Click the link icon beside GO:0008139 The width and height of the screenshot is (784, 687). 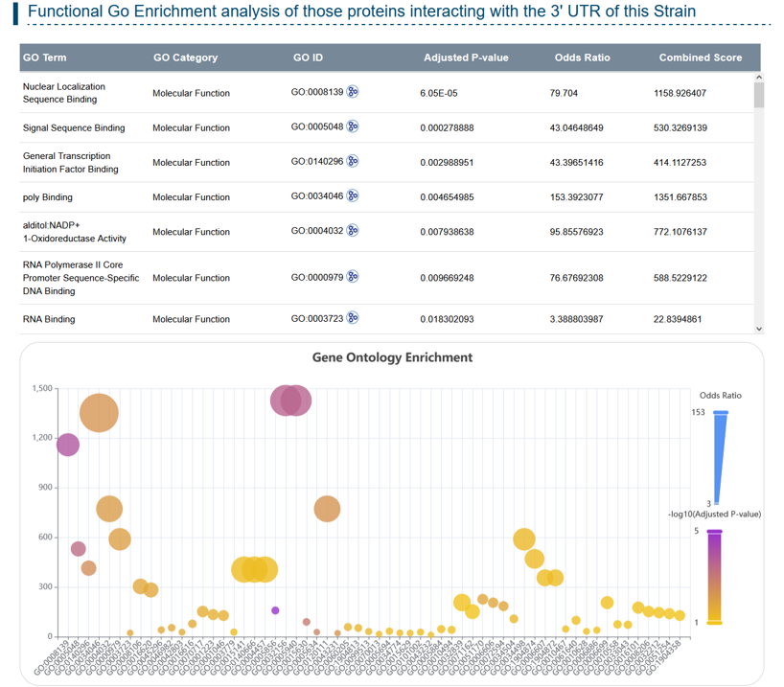point(353,93)
